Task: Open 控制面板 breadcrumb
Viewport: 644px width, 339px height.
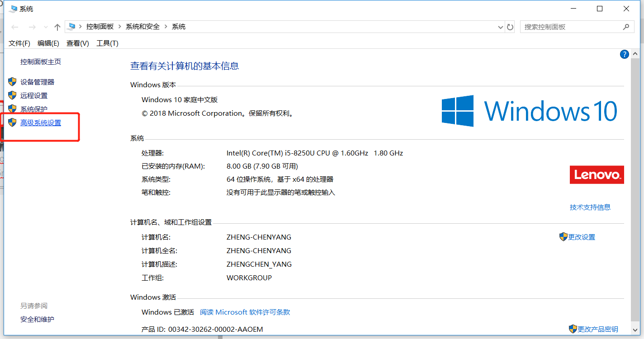Action: [100, 27]
